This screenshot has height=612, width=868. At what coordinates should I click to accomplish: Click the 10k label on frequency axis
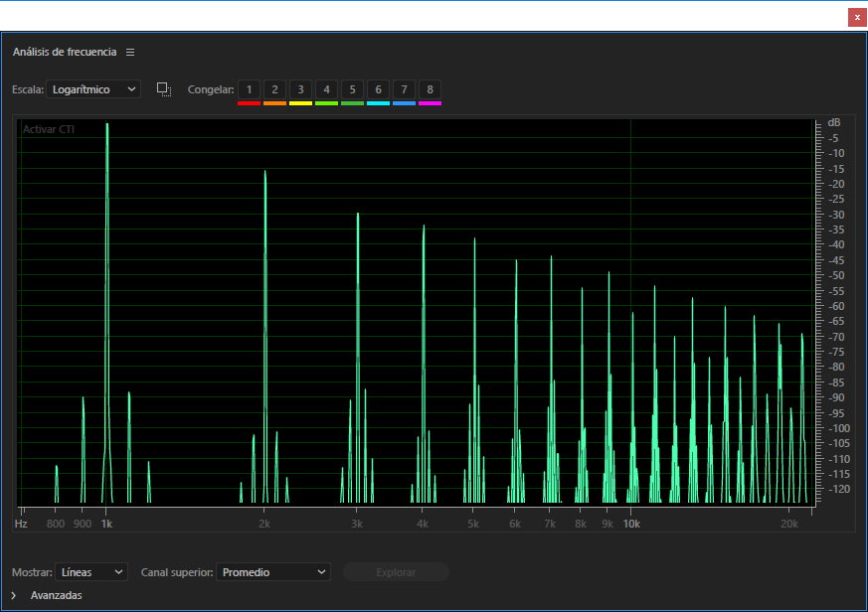[x=630, y=523]
